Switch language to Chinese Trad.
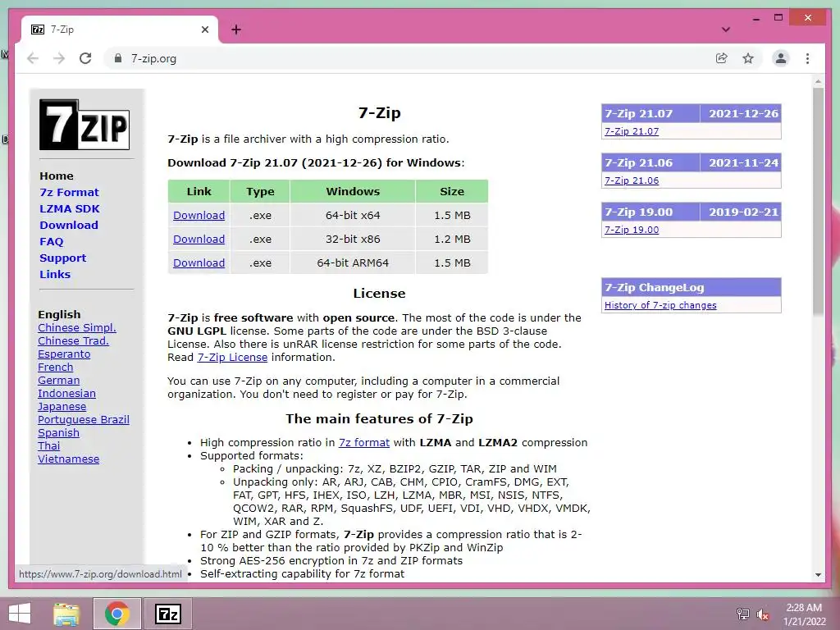Viewport: 840px width, 630px height. pos(73,340)
